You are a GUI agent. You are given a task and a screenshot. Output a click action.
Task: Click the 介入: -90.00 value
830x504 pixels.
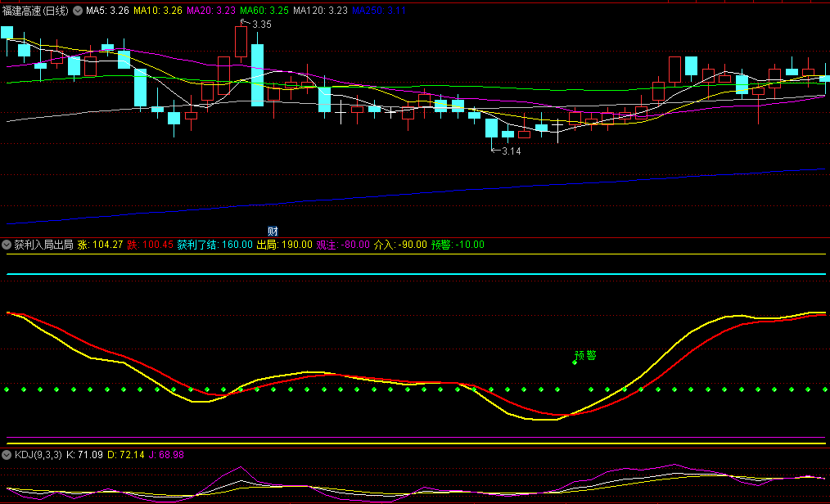(400, 245)
